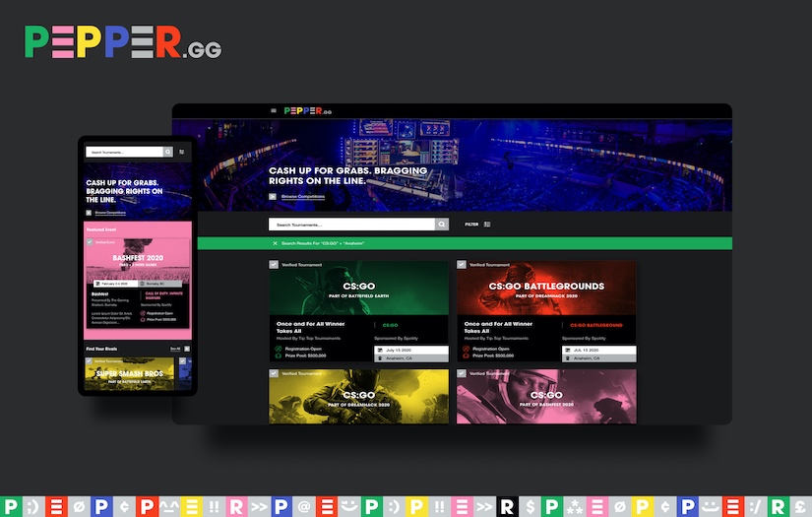Click search results text for CS:GO Anaheim
The width and height of the screenshot is (812, 517).
[323, 243]
